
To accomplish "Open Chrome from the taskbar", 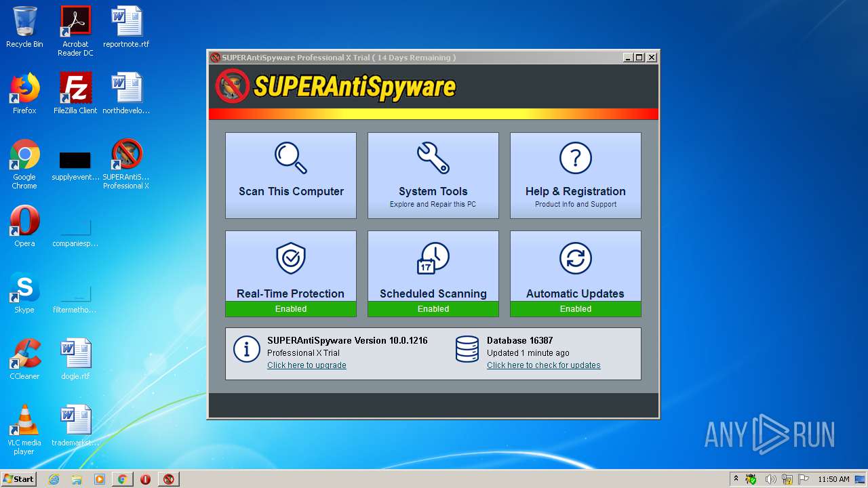I will click(123, 479).
